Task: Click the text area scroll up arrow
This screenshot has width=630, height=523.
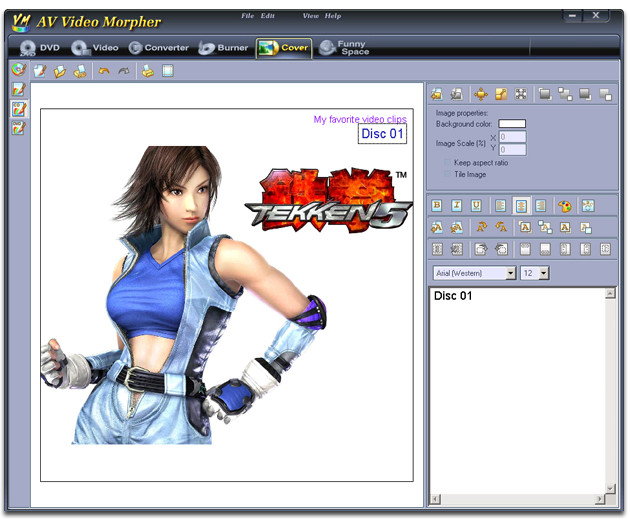Action: coord(610,294)
